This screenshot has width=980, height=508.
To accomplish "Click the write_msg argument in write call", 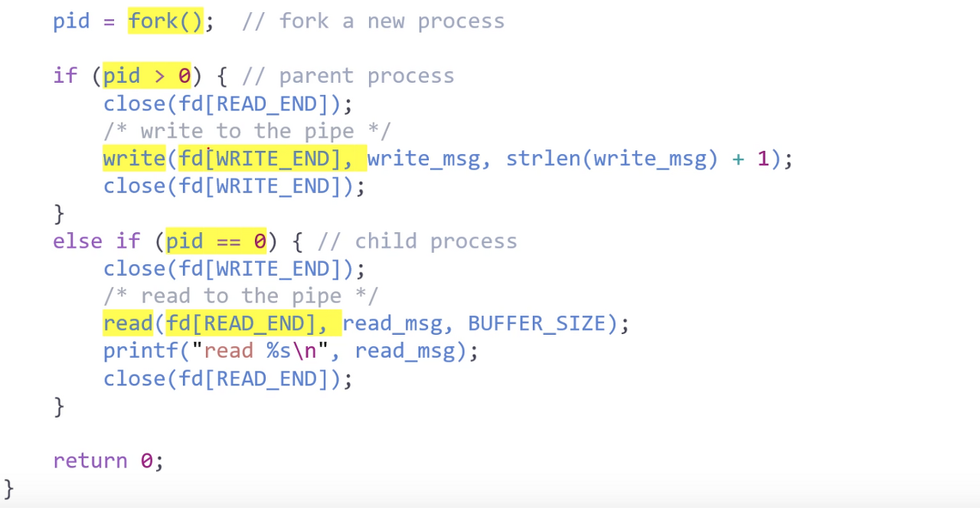I will point(423,159).
